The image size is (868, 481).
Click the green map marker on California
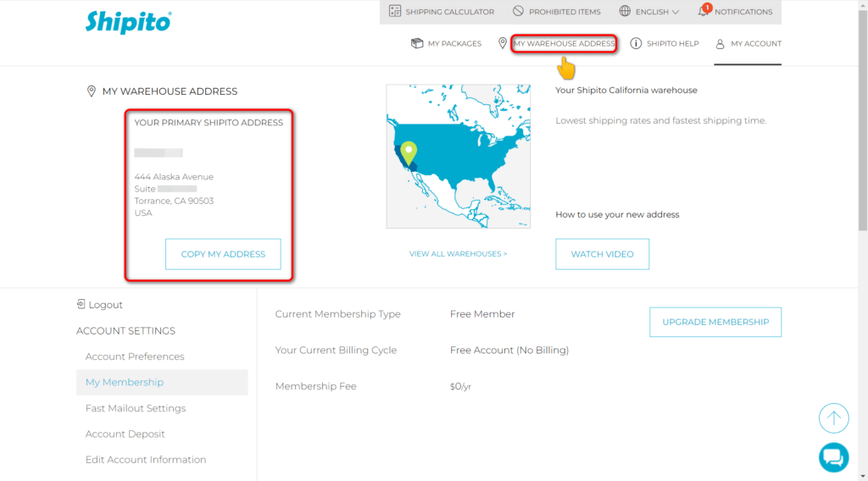[x=409, y=153]
